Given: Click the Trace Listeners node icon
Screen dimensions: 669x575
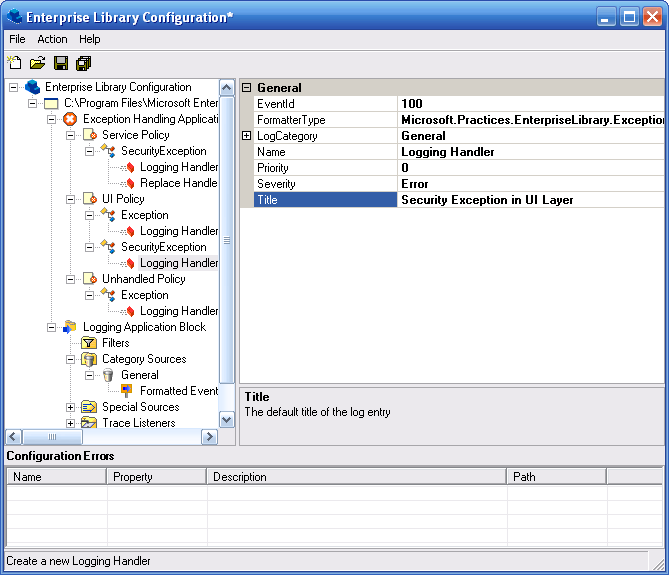Looking at the screenshot, I should (89, 423).
